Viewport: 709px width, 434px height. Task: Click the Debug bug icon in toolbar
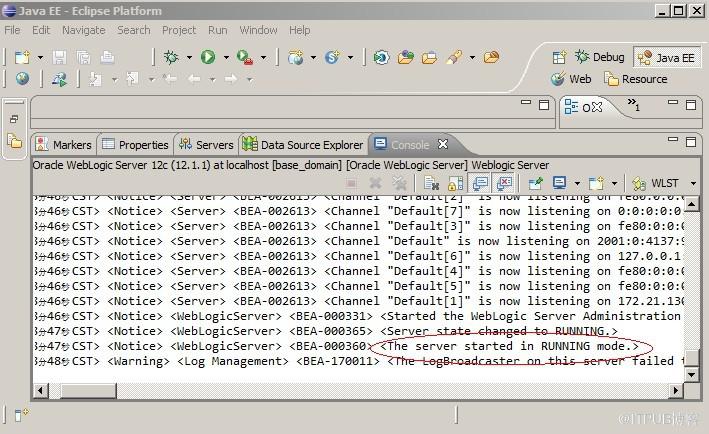tap(171, 57)
